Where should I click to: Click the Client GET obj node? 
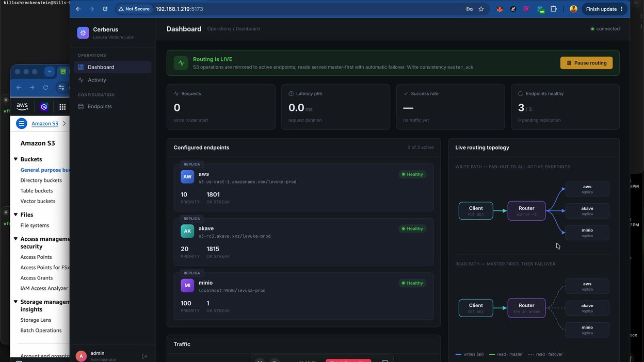tap(476, 308)
